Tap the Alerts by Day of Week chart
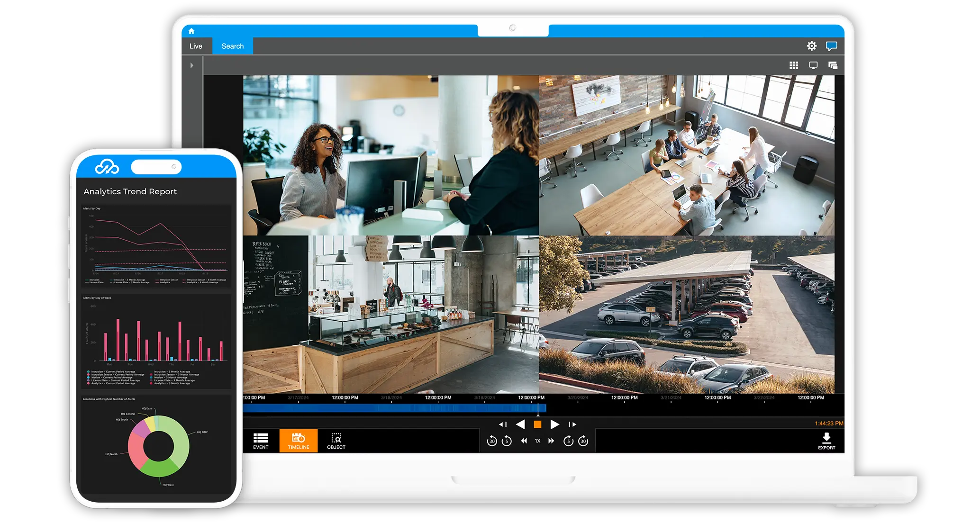980x523 pixels. [x=156, y=341]
